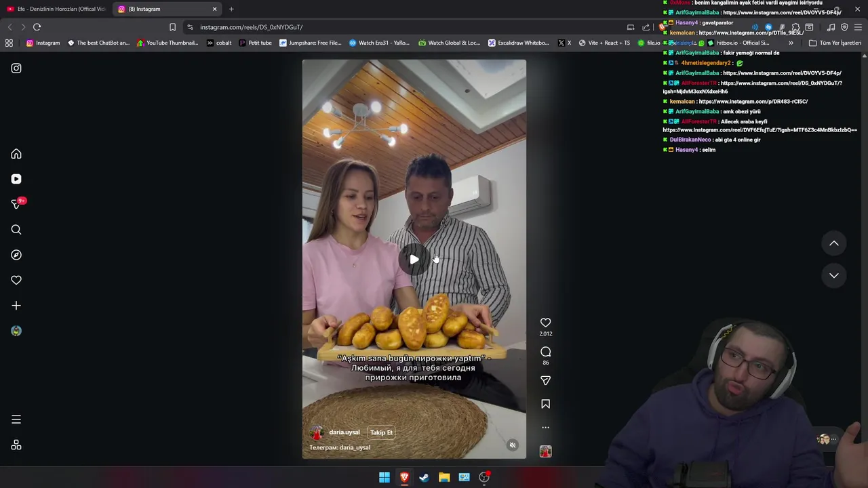The image size is (868, 488).
Task: Expand hidden bookmarks overflow chevron
Action: point(791,43)
